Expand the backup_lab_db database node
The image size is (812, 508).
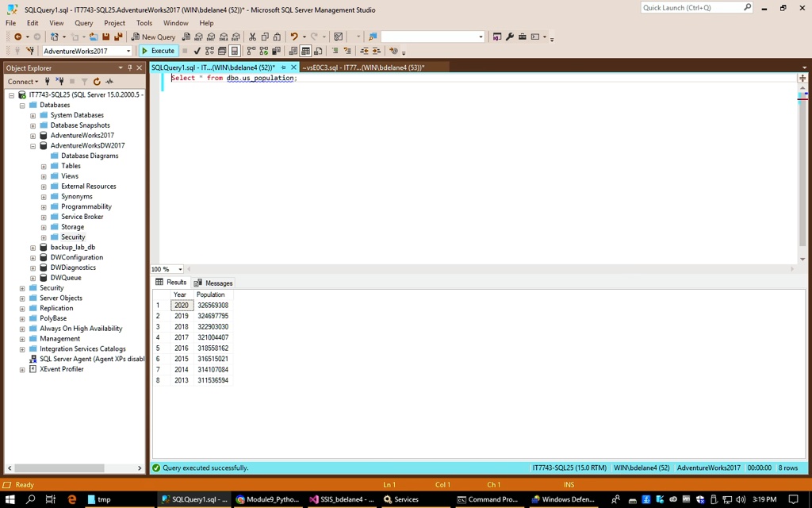(33, 248)
